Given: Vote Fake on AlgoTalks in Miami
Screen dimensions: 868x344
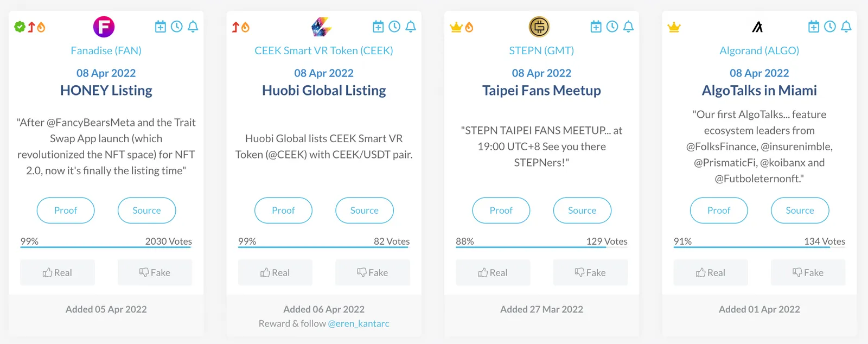Looking at the screenshot, I should point(808,272).
